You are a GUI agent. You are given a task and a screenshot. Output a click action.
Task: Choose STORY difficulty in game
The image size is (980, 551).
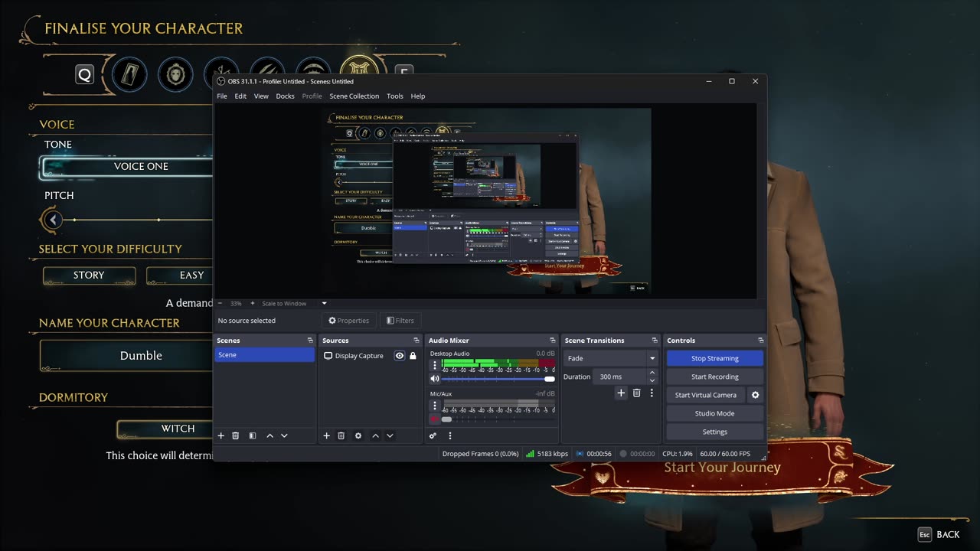(x=89, y=275)
